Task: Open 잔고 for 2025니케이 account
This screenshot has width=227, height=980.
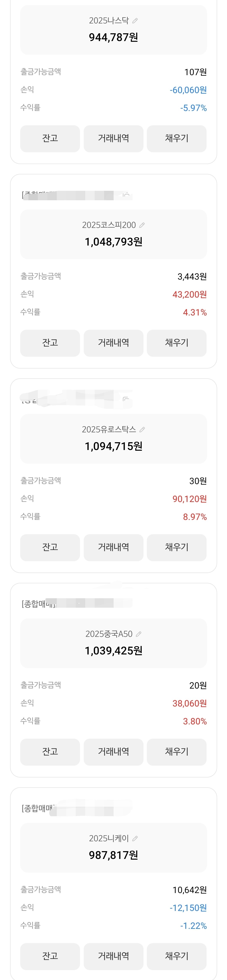Action: 50,956
